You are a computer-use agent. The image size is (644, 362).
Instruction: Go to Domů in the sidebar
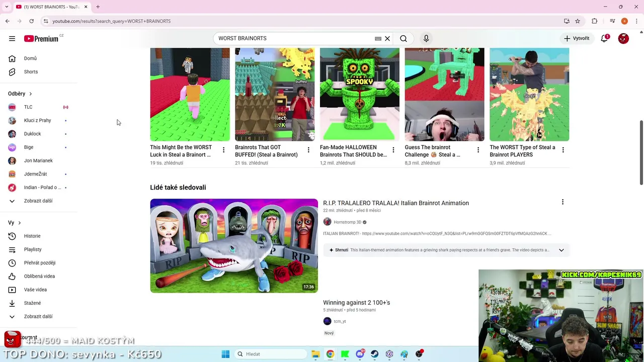click(x=39, y=58)
